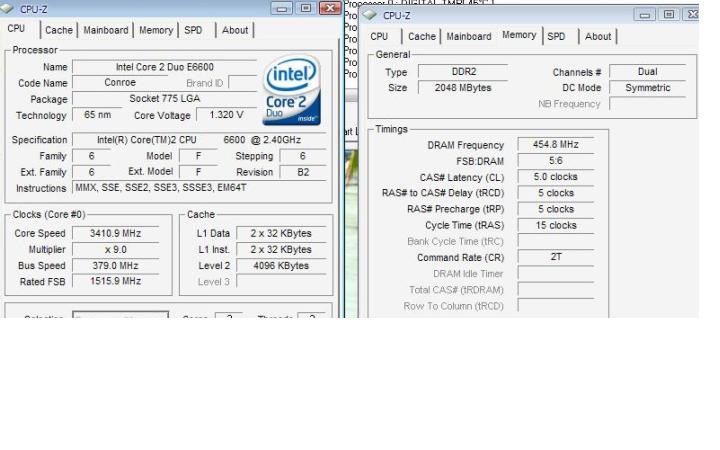Click the memory Type value 'DDR2'
The width and height of the screenshot is (720, 450).
[463, 72]
